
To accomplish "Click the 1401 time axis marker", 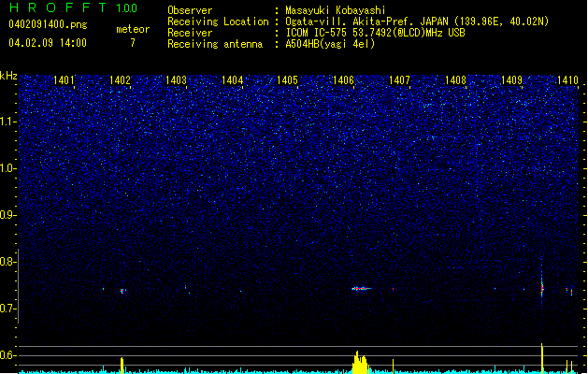I will (64, 80).
